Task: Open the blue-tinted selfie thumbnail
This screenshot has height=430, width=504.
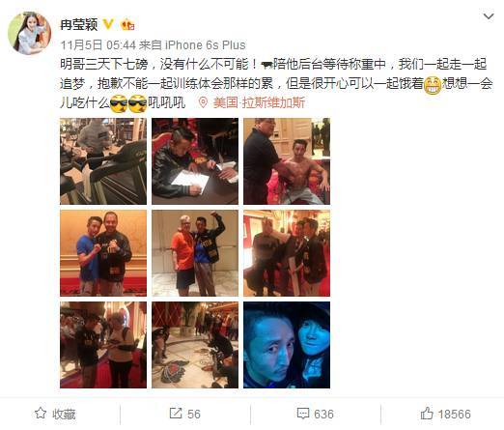Action: tap(287, 345)
